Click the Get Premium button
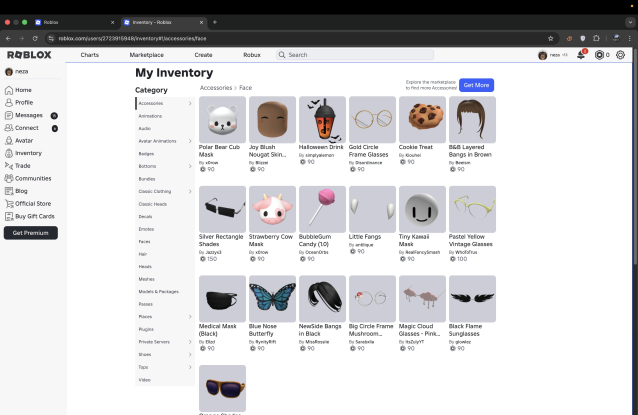 (x=30, y=233)
